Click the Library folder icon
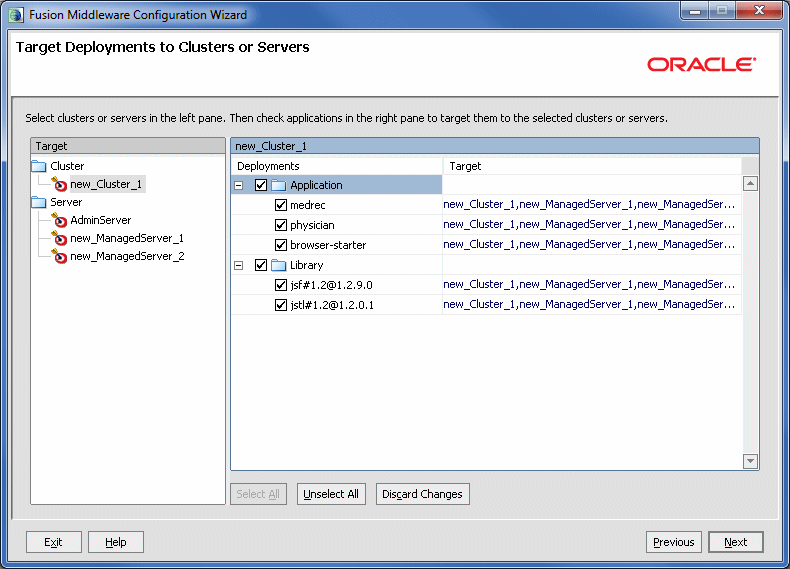Image resolution: width=790 pixels, height=569 pixels. [x=279, y=265]
